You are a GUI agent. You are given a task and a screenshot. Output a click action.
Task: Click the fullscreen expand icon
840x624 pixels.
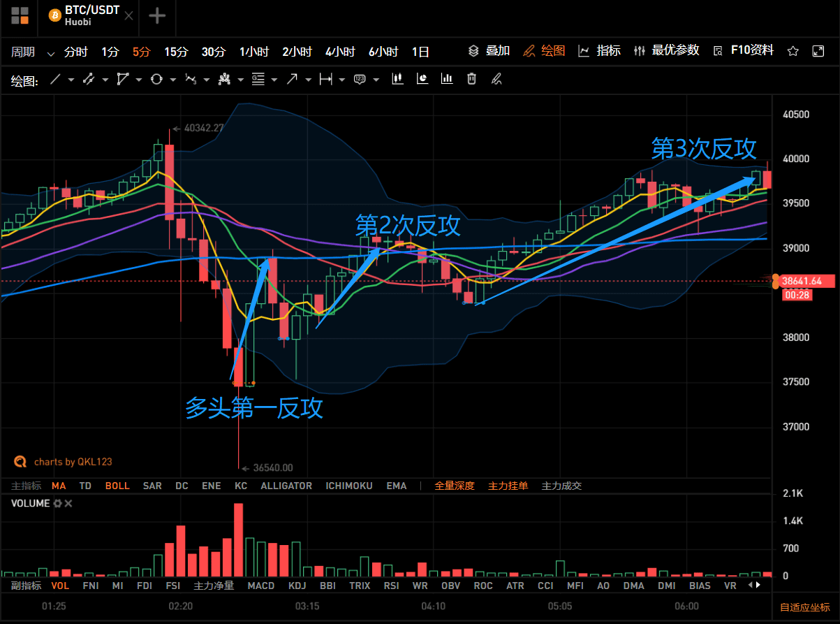coord(818,51)
